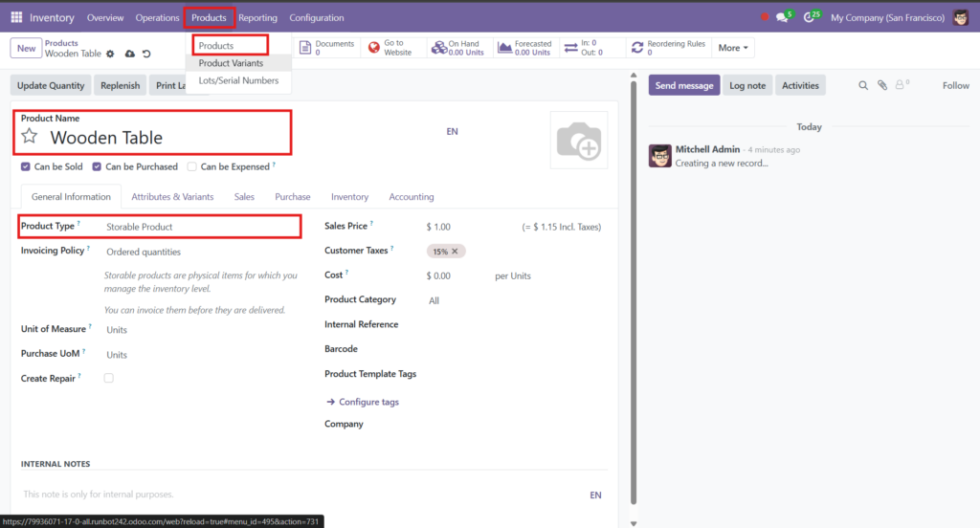Enable Create Repair checkbox
This screenshot has height=528, width=980.
click(109, 378)
